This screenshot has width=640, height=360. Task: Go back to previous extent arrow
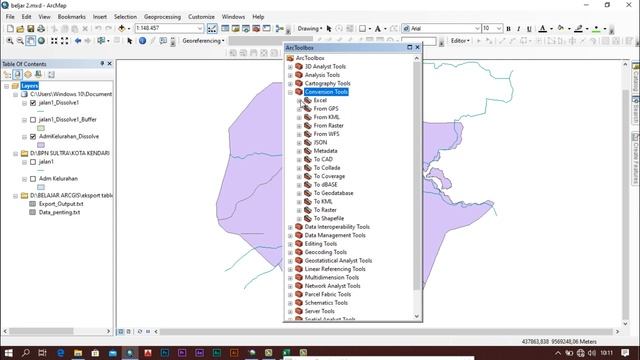(78, 41)
